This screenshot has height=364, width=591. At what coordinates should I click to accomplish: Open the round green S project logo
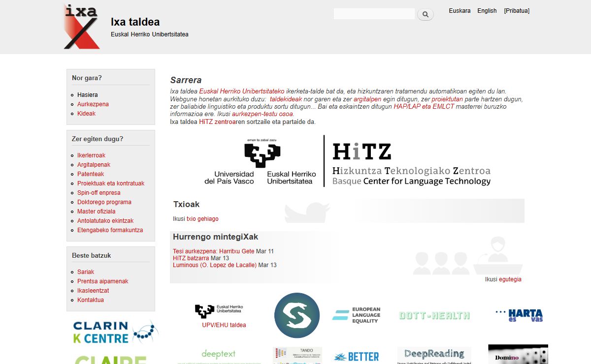click(x=297, y=315)
